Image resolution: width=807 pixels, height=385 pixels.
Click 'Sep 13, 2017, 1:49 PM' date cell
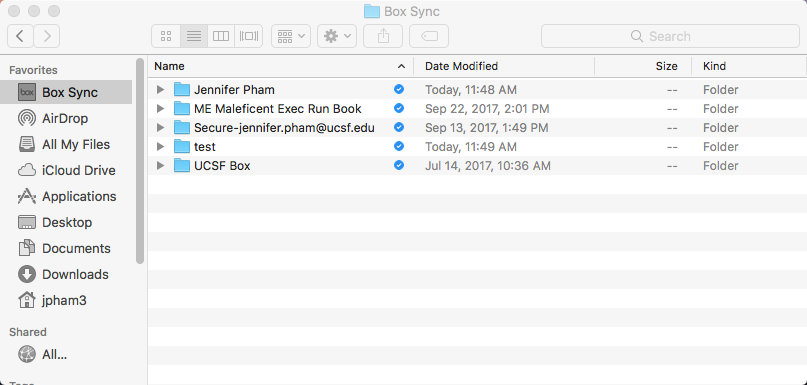point(487,127)
